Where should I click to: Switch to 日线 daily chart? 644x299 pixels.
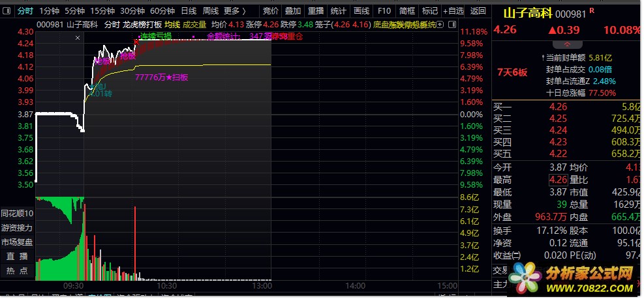pos(189,11)
